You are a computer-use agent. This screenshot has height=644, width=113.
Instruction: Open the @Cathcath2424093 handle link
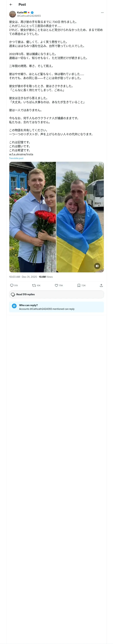click(x=29, y=16)
